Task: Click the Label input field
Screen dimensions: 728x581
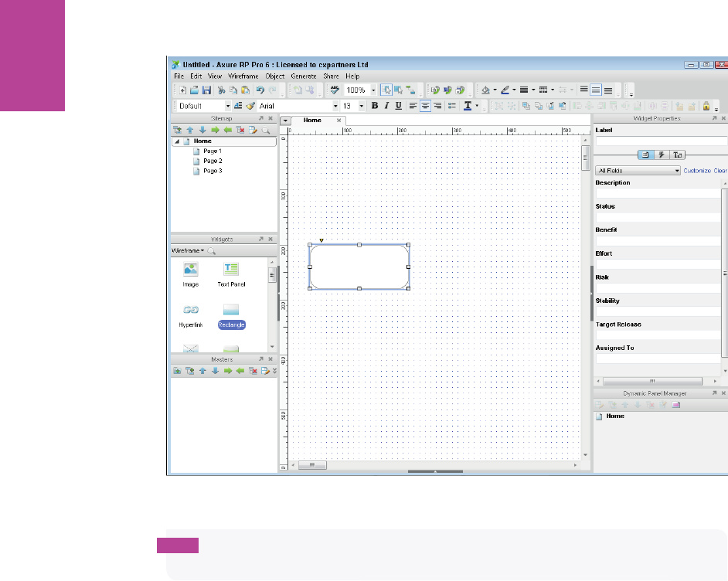Action: pyautogui.click(x=661, y=141)
